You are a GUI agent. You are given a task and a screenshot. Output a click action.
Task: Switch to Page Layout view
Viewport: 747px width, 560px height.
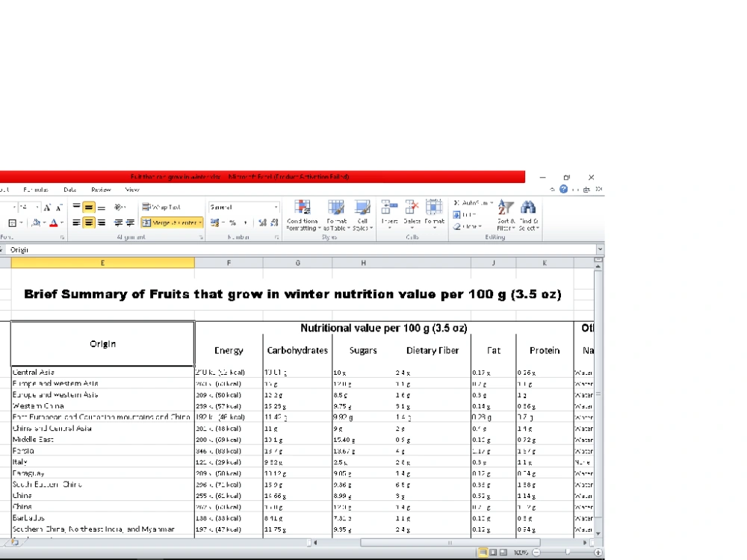(x=493, y=553)
